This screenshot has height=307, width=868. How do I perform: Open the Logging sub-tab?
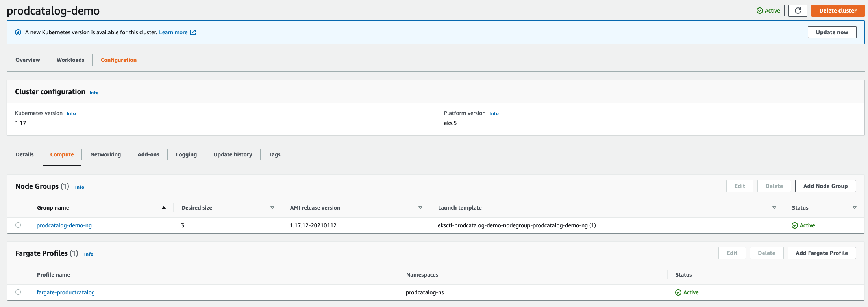point(186,154)
